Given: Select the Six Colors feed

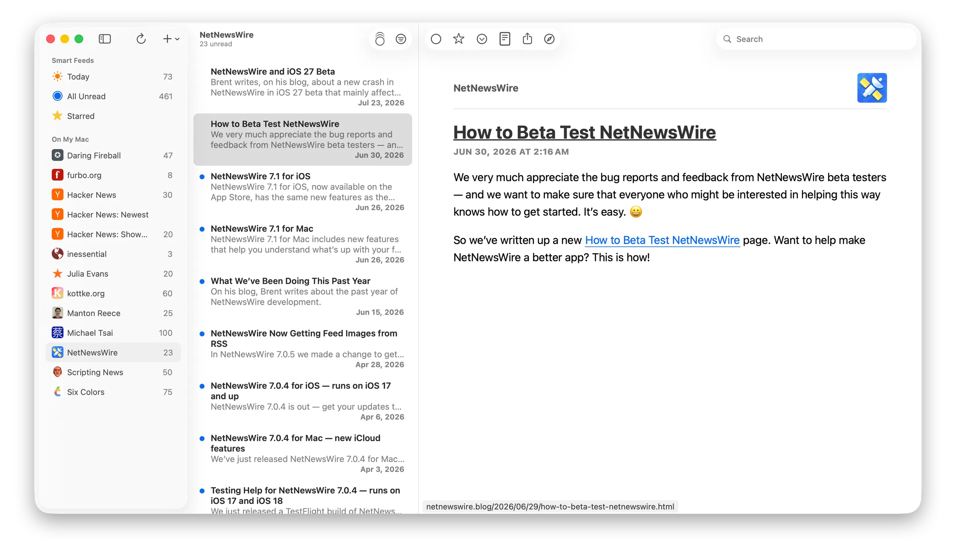Looking at the screenshot, I should click(113, 392).
